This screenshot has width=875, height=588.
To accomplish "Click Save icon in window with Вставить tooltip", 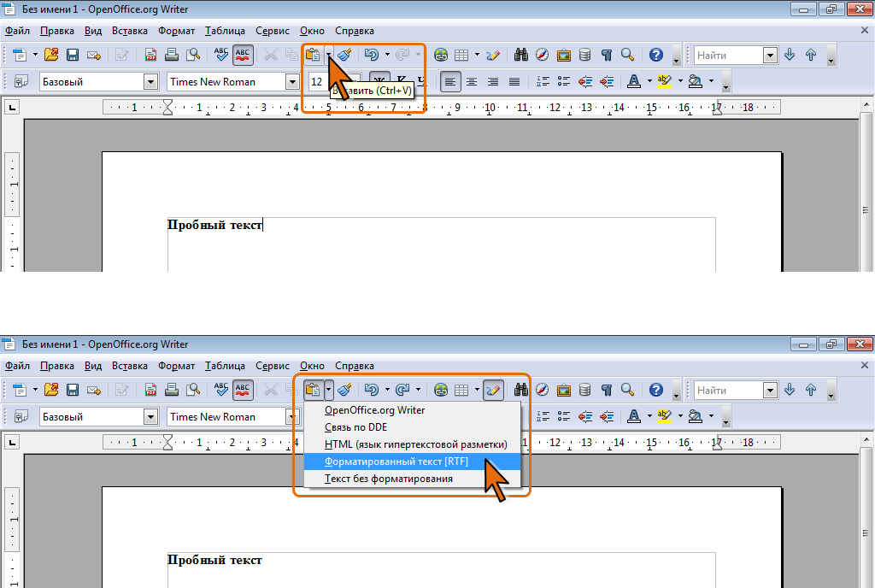I will pyautogui.click(x=73, y=55).
